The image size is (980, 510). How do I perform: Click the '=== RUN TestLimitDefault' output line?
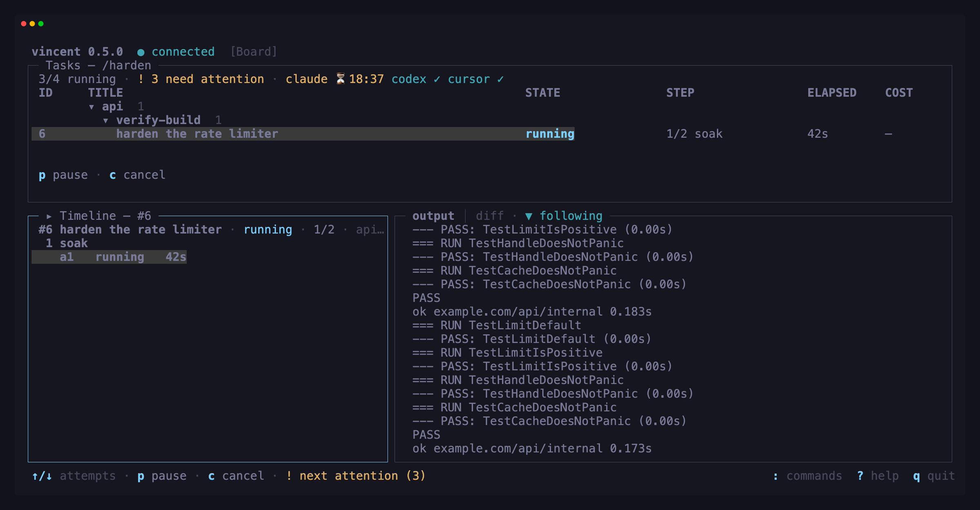click(x=497, y=325)
